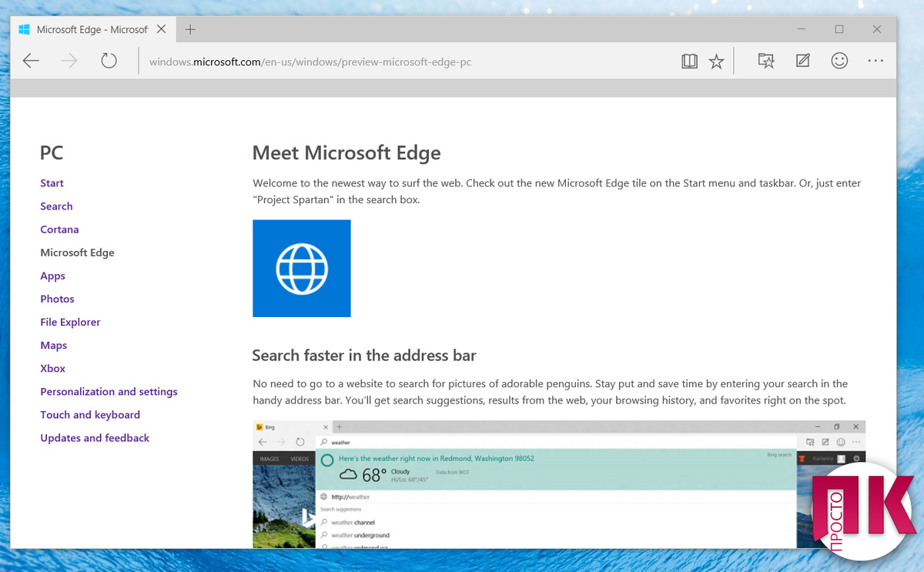Open the Hub favorites list icon
Image resolution: width=924 pixels, height=572 pixels.
[x=766, y=61]
